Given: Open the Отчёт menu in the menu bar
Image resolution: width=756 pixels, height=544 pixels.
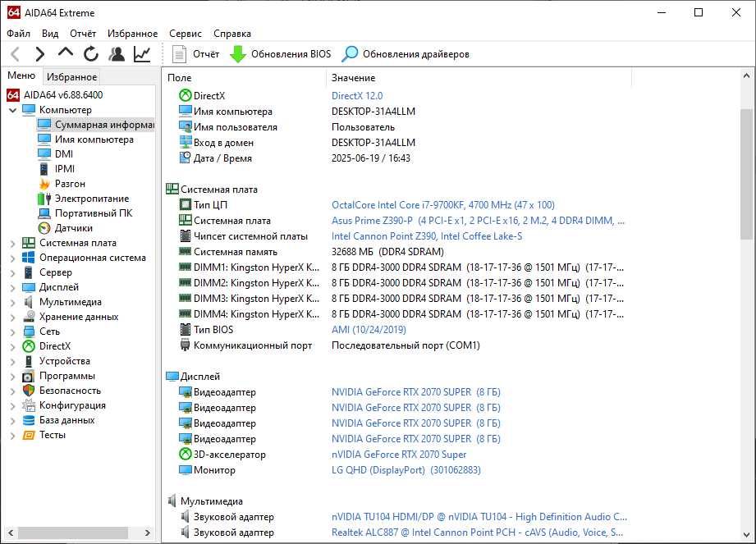Looking at the screenshot, I should [82, 34].
